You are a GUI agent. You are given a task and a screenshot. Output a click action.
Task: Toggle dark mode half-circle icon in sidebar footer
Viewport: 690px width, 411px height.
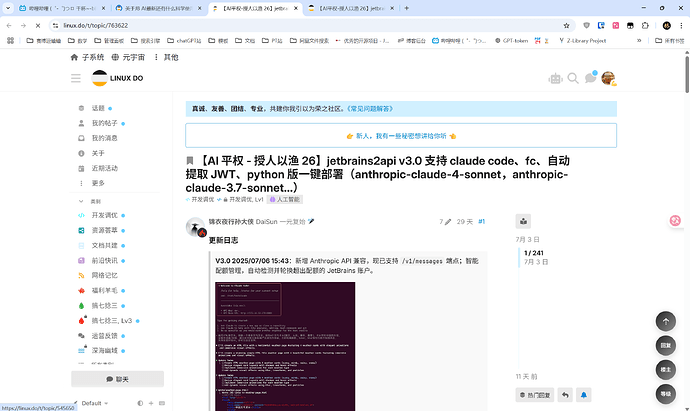[140, 403]
